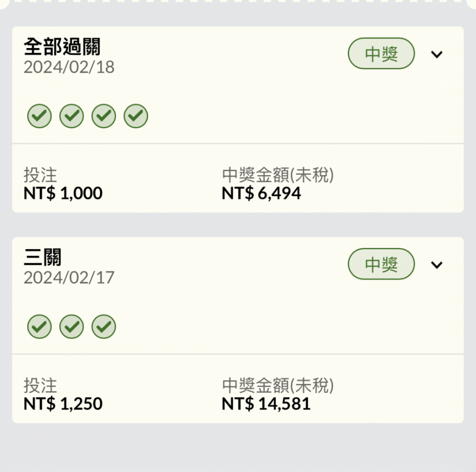The image size is (476, 472).
Task: Tap the NT$ 14,581 prize amount
Action: coord(266,404)
